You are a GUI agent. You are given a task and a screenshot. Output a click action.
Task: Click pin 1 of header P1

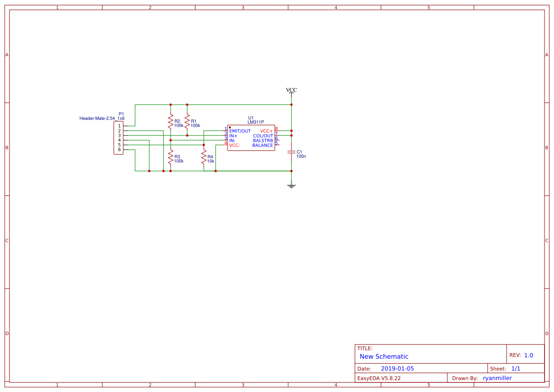pos(119,126)
